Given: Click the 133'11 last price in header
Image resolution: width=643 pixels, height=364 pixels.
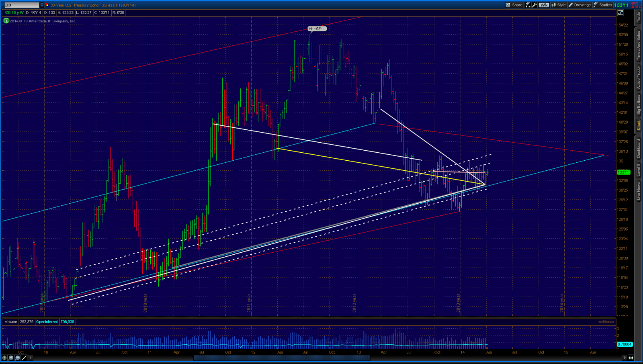Looking at the screenshot, I should tap(621, 5).
